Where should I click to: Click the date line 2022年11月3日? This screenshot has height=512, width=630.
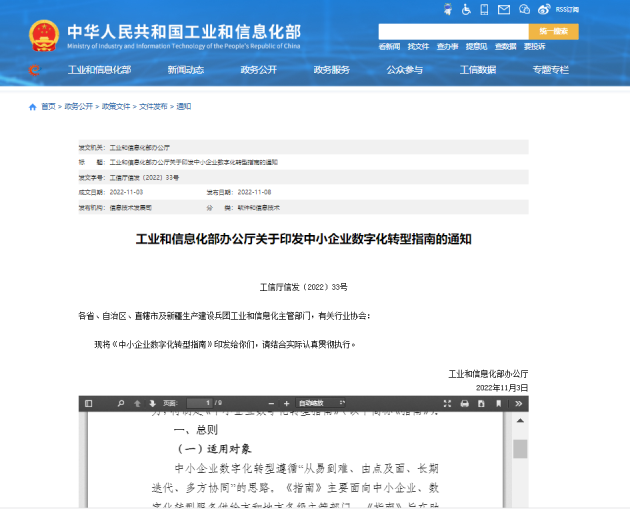[502, 388]
